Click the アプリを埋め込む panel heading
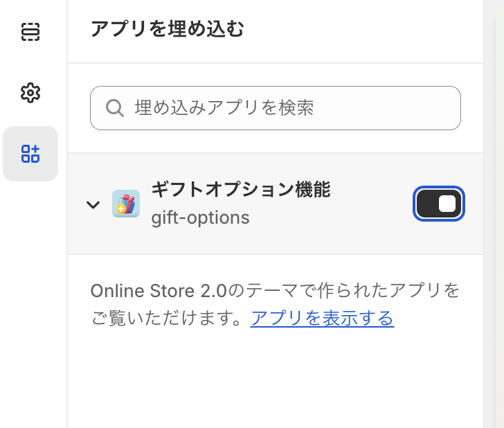 coord(167,29)
